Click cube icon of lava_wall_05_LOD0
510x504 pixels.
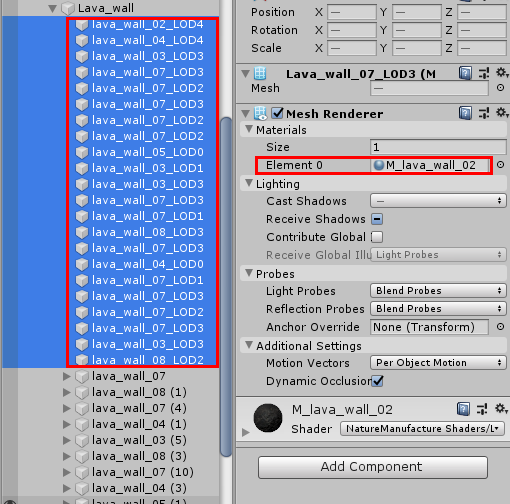[x=82, y=153]
